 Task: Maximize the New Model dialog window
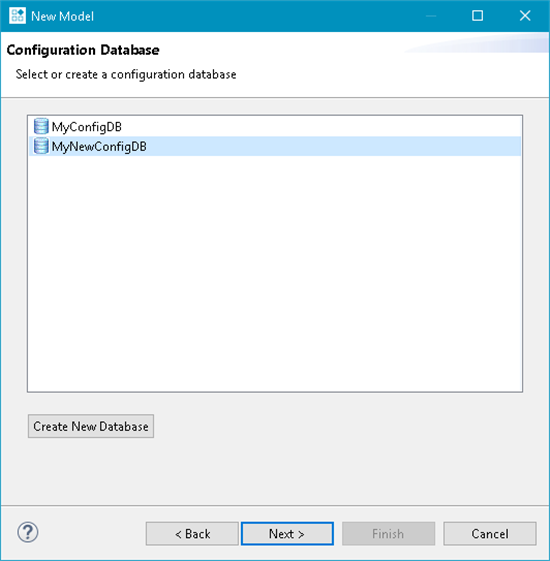click(x=477, y=16)
